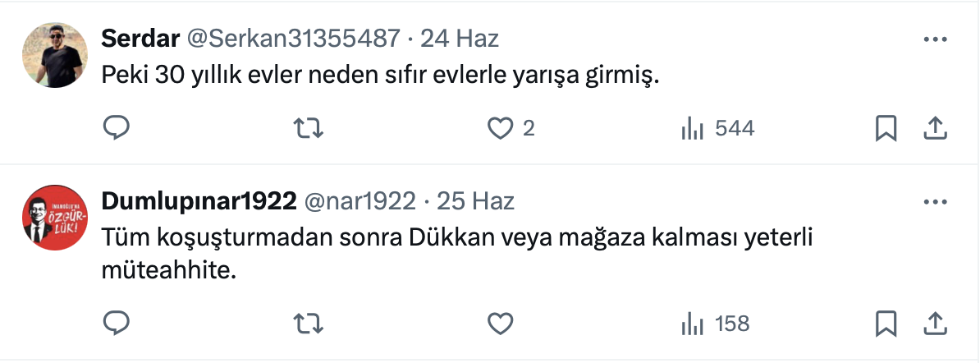The height and width of the screenshot is (363, 980).
Task: Retweet Dumlupınar1922's post about müteahhit
Action: [309, 324]
